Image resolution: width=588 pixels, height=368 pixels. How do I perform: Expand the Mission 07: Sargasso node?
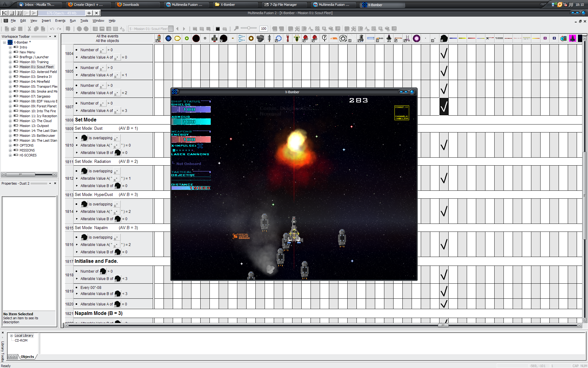(x=10, y=96)
